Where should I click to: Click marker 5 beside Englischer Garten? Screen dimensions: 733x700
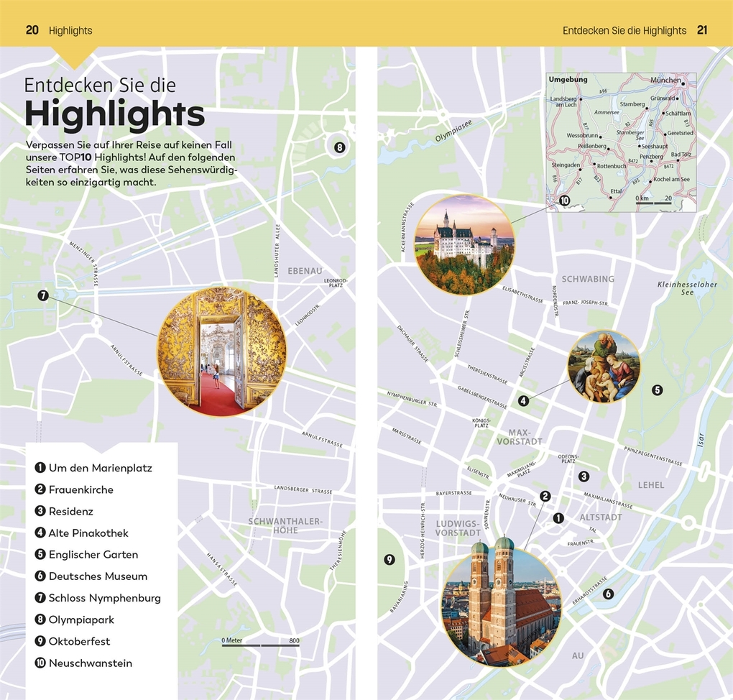pyautogui.click(x=657, y=390)
